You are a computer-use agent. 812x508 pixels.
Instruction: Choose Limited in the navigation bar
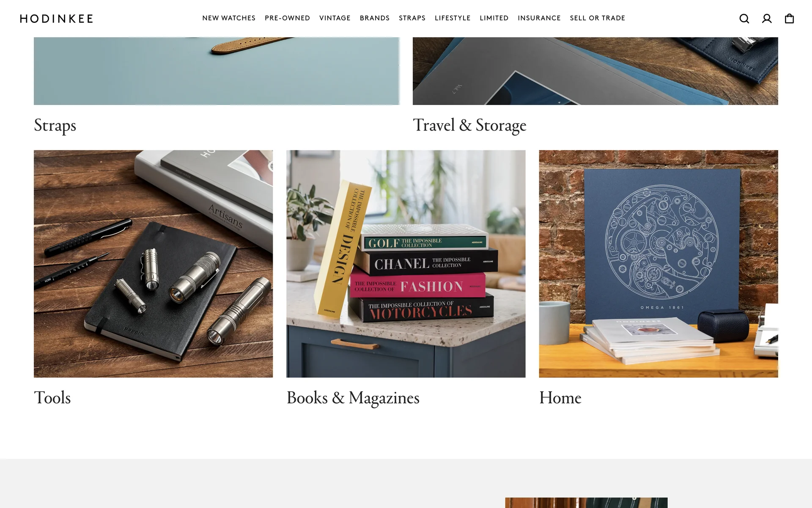[x=494, y=18]
